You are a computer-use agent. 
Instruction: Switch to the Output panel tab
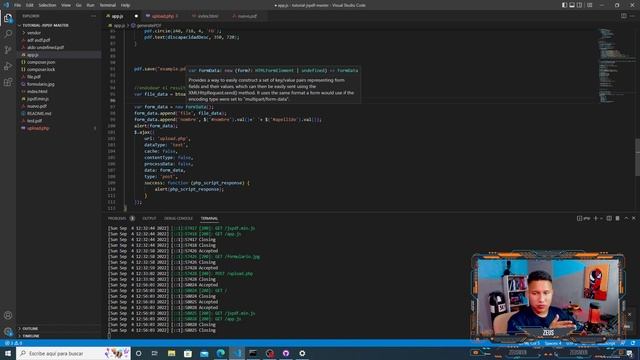(x=149, y=218)
